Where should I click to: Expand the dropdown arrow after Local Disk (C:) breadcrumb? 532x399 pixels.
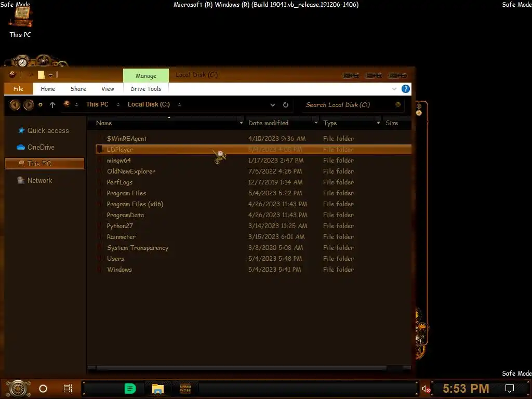[x=179, y=105]
